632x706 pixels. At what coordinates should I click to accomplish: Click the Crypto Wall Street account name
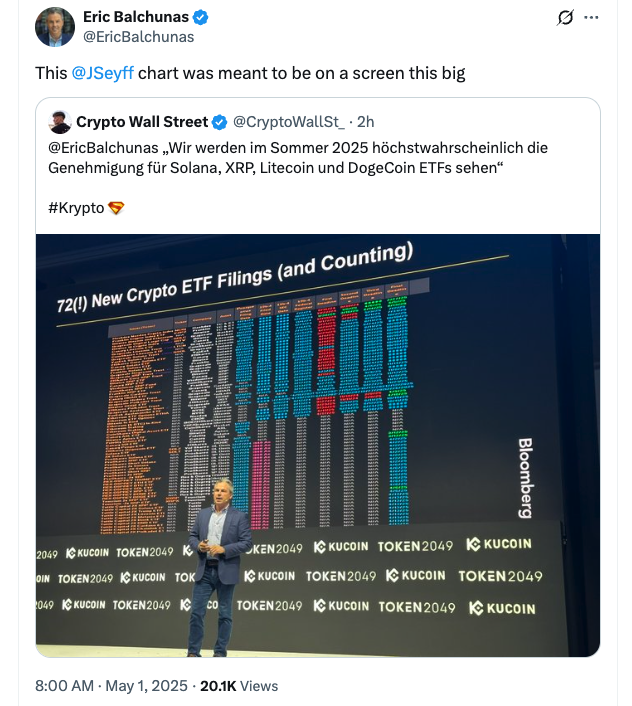[x=141, y=122]
